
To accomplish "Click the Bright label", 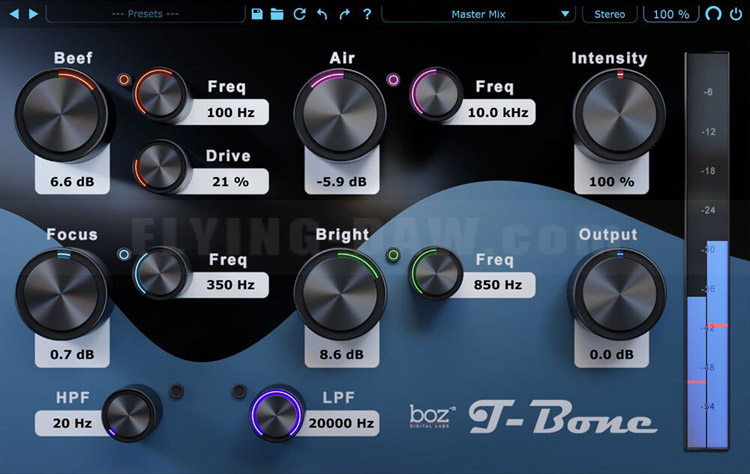I will pos(342,234).
